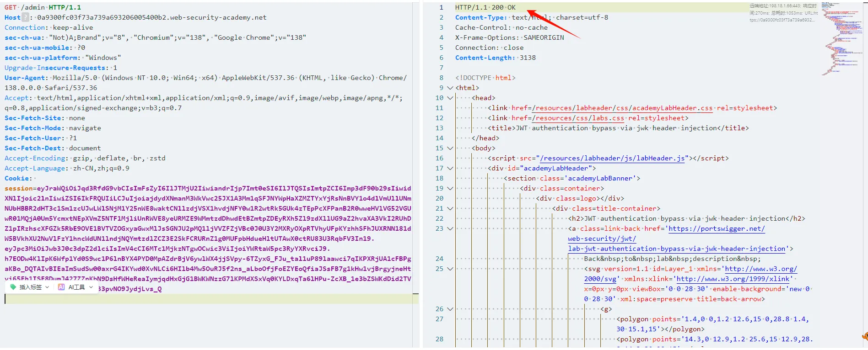Open the portswigger.net link-back URL
This screenshot has height=350, width=868.
pyautogui.click(x=717, y=228)
